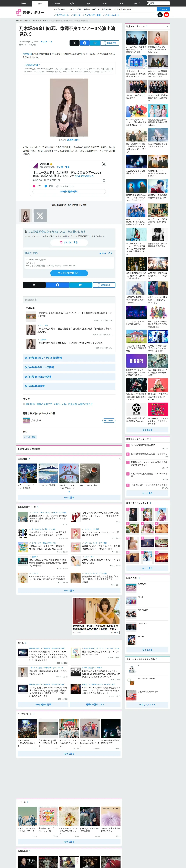
Task: Open 金川紗耶 portrait thumbnail in the article gallery
Action: [x=25, y=216]
